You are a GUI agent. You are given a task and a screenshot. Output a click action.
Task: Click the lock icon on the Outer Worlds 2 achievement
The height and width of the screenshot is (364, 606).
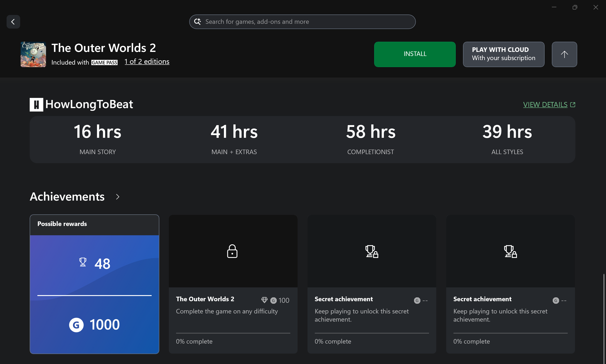(x=232, y=251)
